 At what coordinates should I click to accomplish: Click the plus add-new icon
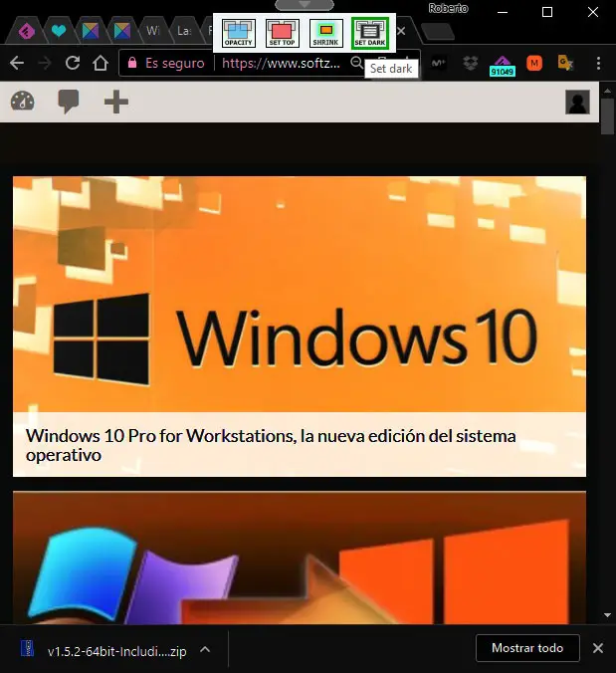tap(115, 102)
